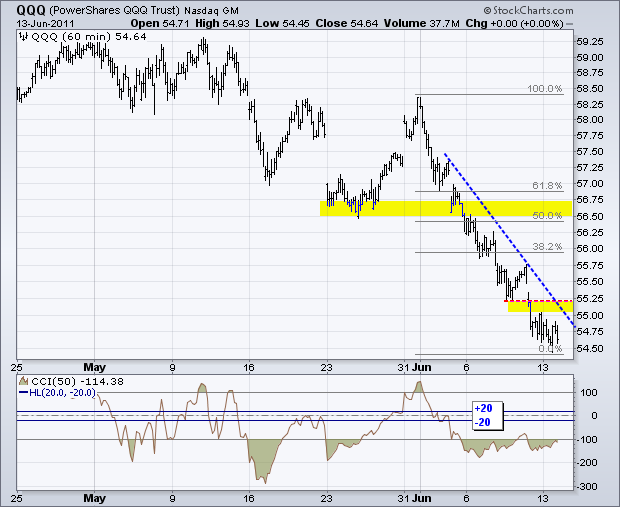The image size is (620, 507).
Task: Click the 16 label on the price chart date axis
Action: (249, 367)
